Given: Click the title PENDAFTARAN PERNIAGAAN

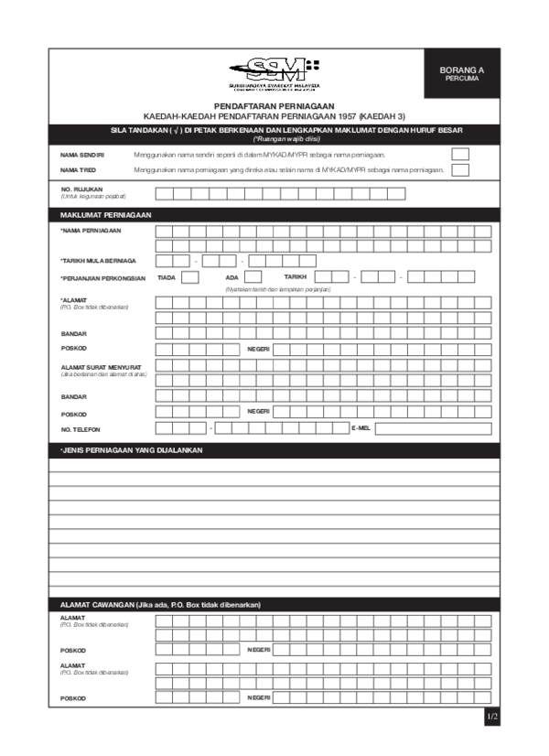Looking at the screenshot, I should click(274, 106).
